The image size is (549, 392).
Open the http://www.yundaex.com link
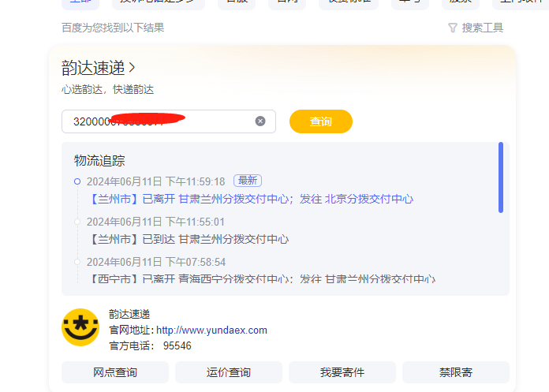211,330
